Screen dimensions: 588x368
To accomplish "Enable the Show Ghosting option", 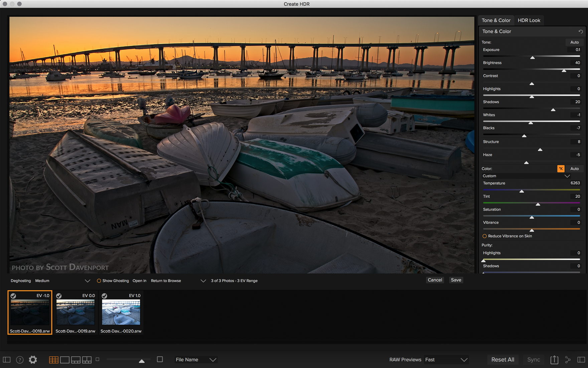I will point(99,281).
